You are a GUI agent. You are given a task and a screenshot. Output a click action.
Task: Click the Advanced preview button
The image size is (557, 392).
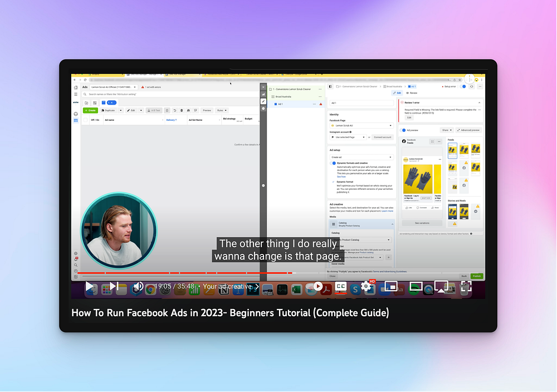[468, 130]
